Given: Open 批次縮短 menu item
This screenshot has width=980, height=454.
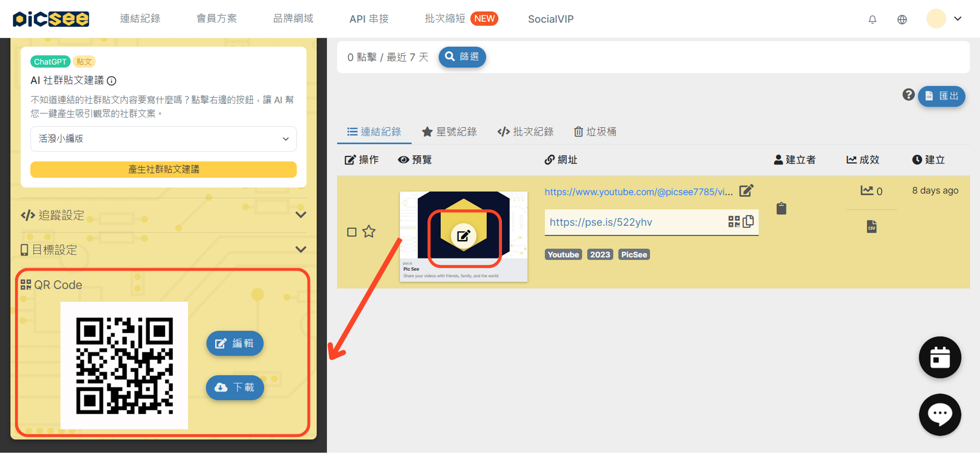Looking at the screenshot, I should click(x=445, y=19).
